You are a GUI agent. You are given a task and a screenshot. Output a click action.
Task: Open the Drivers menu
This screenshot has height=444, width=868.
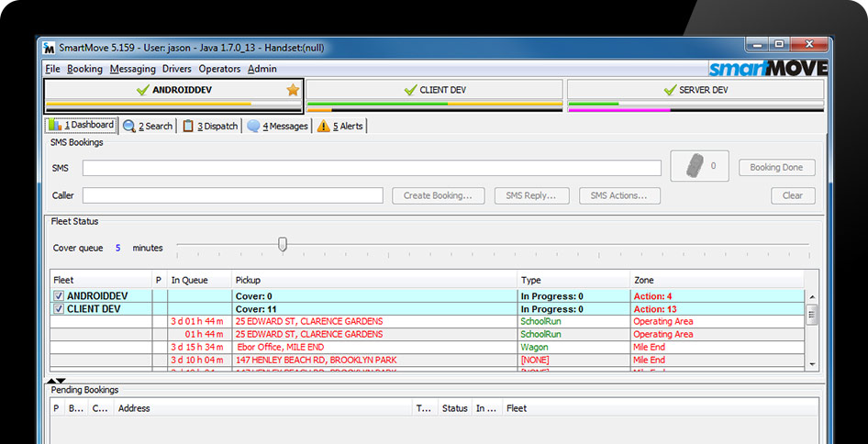tap(176, 69)
